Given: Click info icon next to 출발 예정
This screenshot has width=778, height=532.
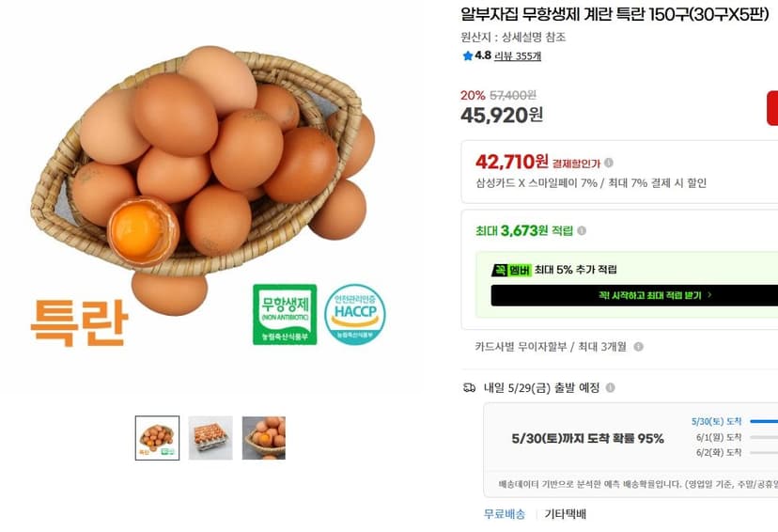Looking at the screenshot, I should (x=611, y=387).
